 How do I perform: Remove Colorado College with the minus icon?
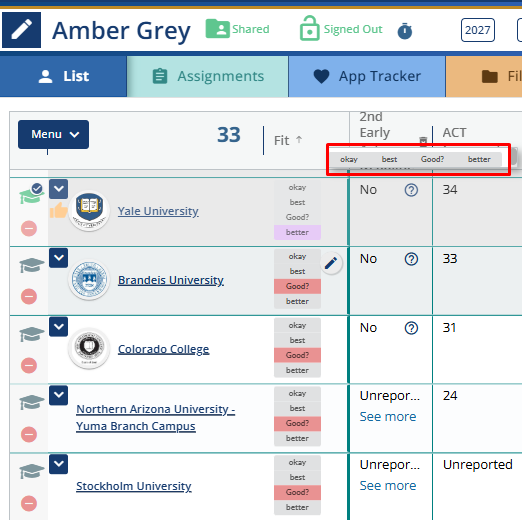[x=29, y=366]
